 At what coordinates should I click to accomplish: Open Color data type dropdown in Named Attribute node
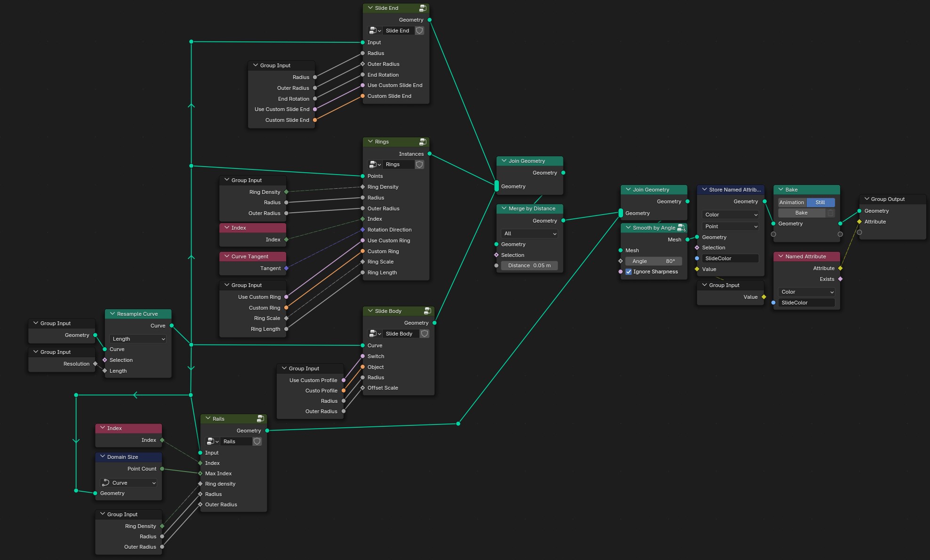coord(807,292)
